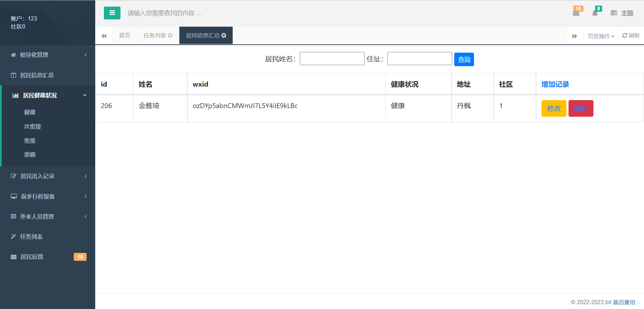Focus the 居民姓名 search field
The width and height of the screenshot is (644, 309).
pos(332,59)
